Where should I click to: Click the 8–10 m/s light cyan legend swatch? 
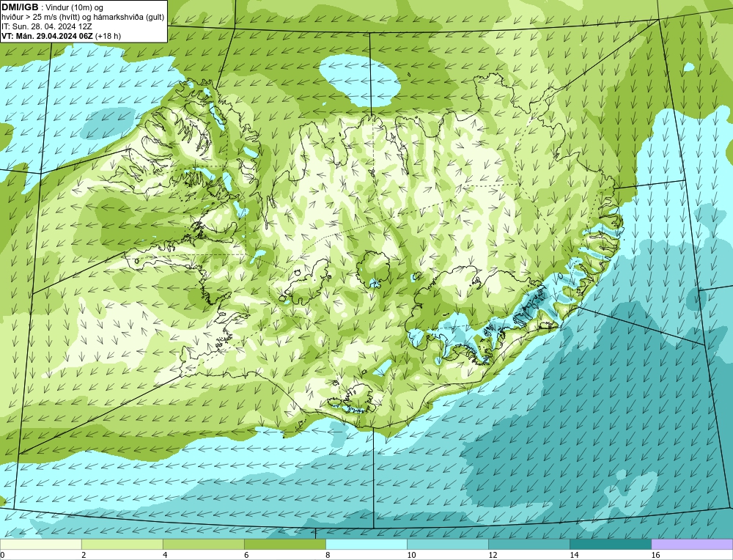[x=366, y=544]
